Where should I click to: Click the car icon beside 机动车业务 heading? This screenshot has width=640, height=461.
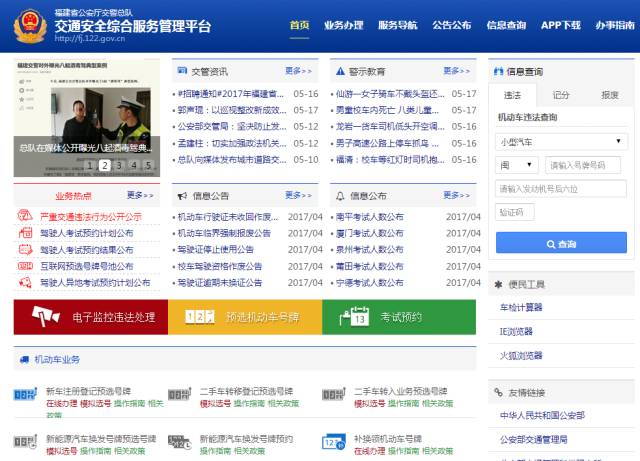(24, 360)
